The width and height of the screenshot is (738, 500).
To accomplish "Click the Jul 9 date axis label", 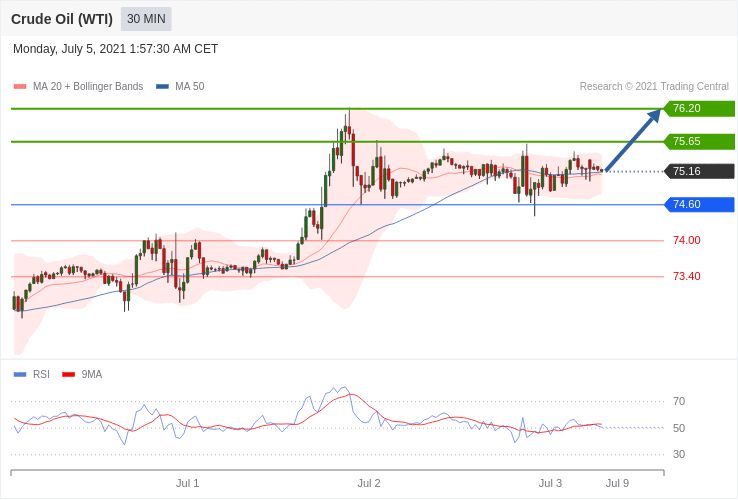I will click(x=618, y=484).
